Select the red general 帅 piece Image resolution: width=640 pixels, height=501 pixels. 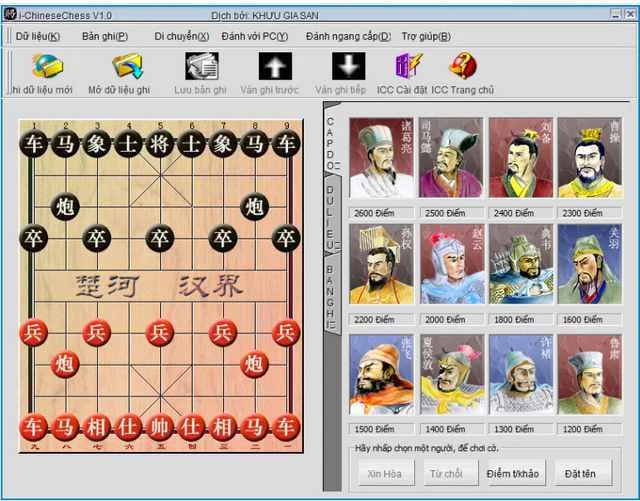pos(160,428)
